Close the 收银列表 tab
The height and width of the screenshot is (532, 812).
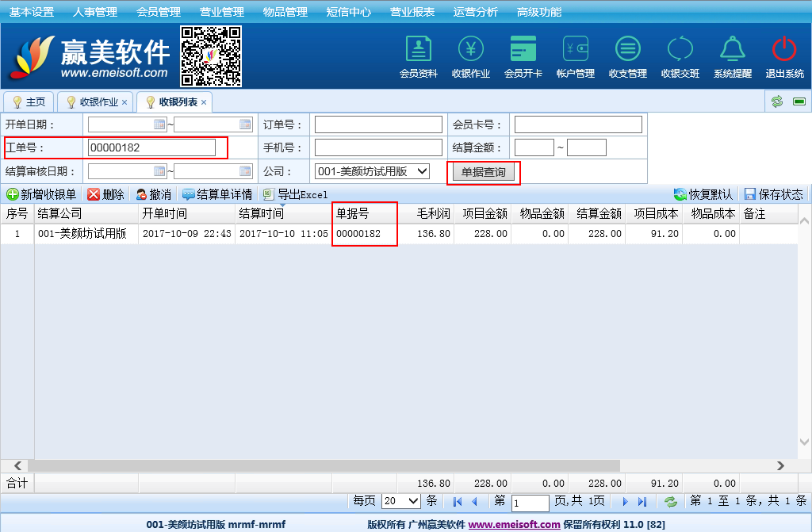click(204, 102)
